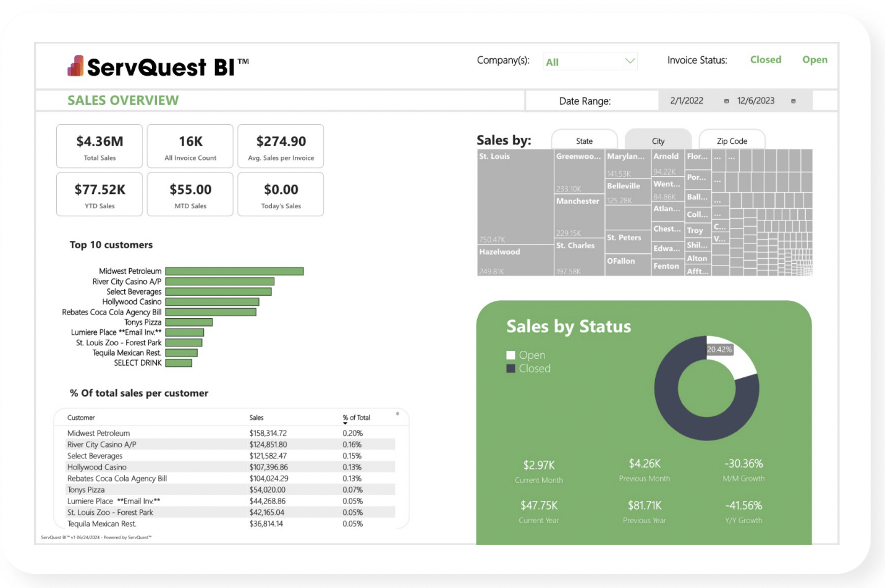Click the Select Beverages bar in chart
The height and width of the screenshot is (588, 885).
point(218,292)
